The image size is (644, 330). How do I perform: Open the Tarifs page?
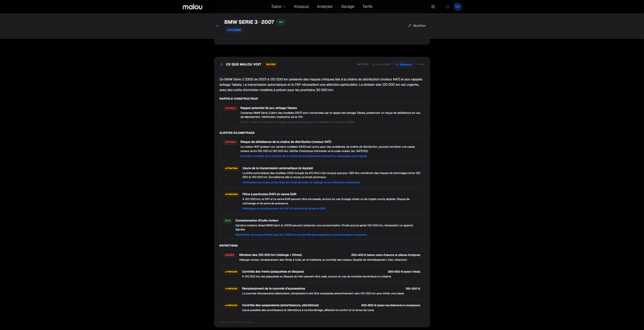pyautogui.click(x=367, y=6)
